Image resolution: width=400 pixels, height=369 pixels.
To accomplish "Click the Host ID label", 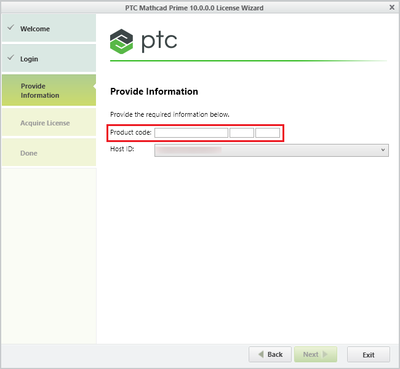I will [x=122, y=149].
